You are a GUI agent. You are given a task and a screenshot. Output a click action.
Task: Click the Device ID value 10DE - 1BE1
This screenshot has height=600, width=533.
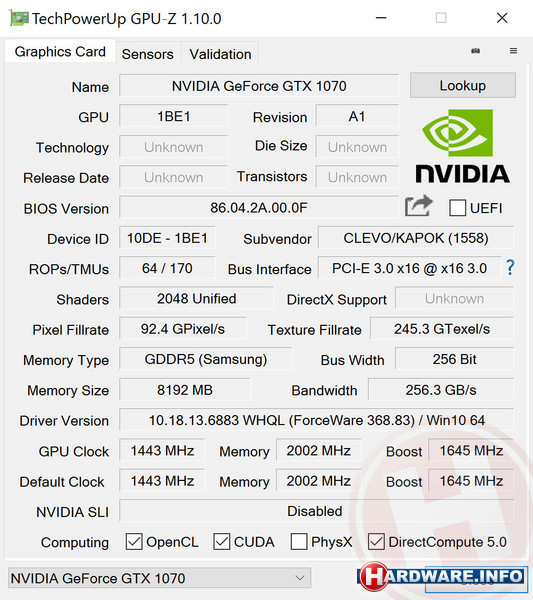coord(167,238)
